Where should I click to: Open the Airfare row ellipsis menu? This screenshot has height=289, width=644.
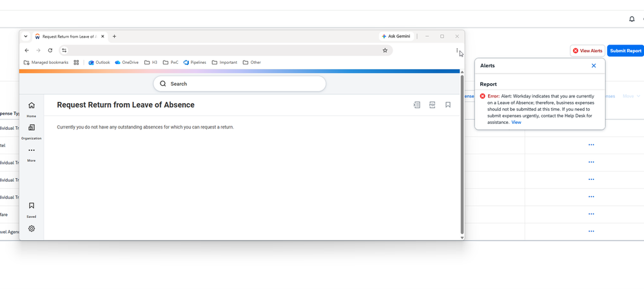coord(591,214)
